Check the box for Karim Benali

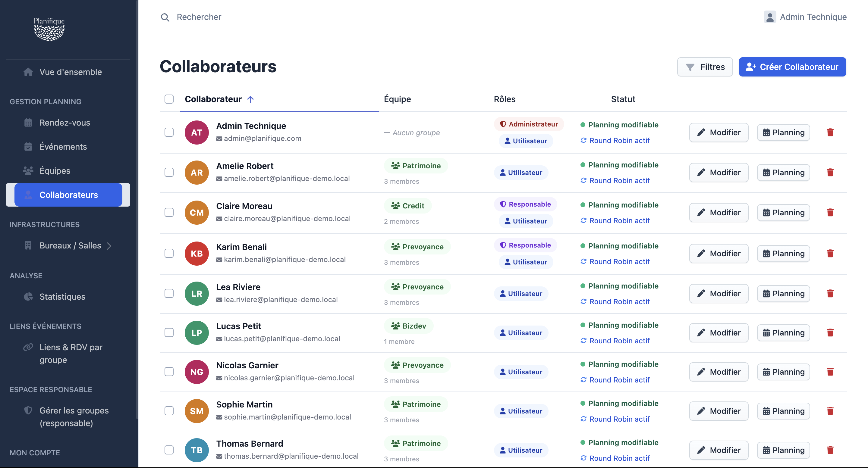[169, 254]
